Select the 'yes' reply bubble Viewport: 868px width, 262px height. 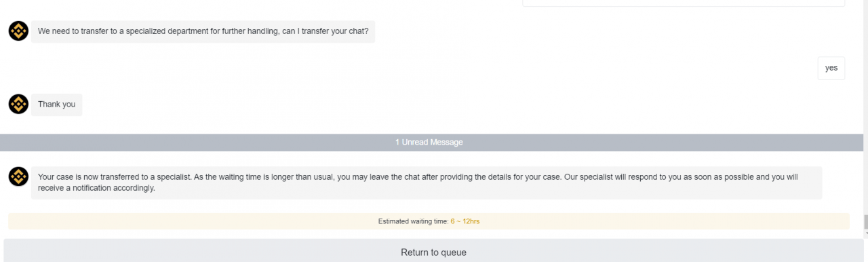pos(831,68)
